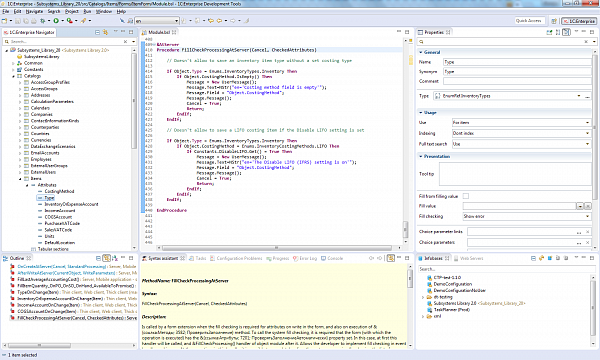Open the Project menu
Viewport: 600px width, 360px height.
72,11
